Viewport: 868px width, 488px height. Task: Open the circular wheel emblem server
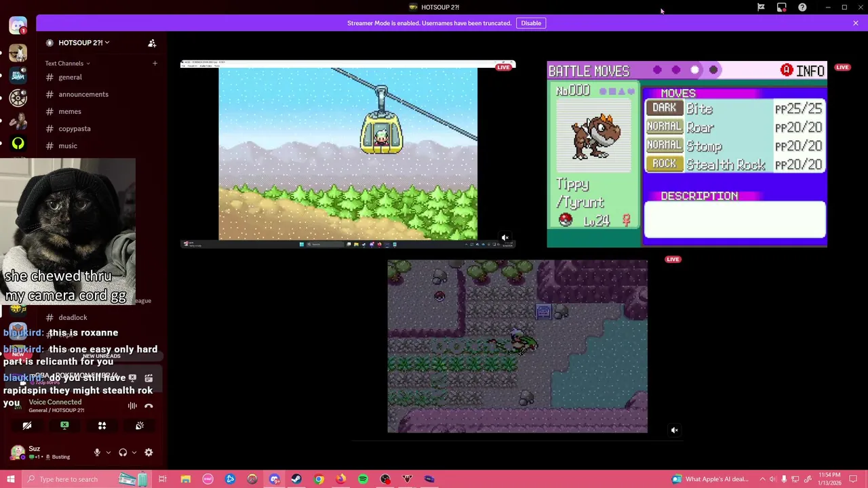(18, 98)
